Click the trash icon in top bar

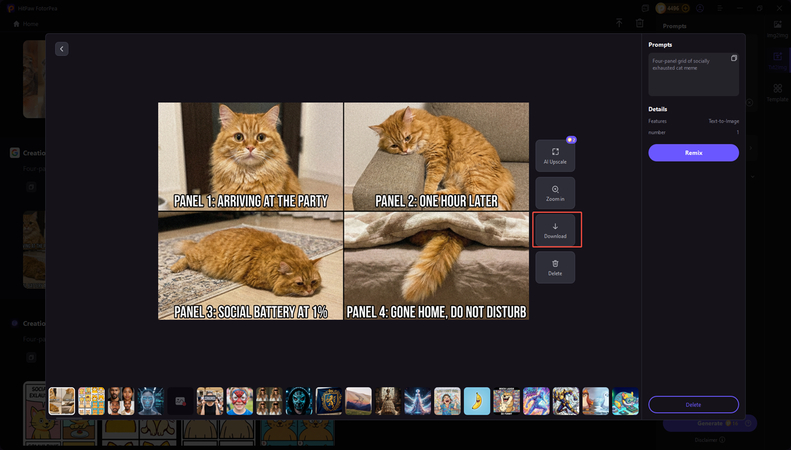pos(639,23)
